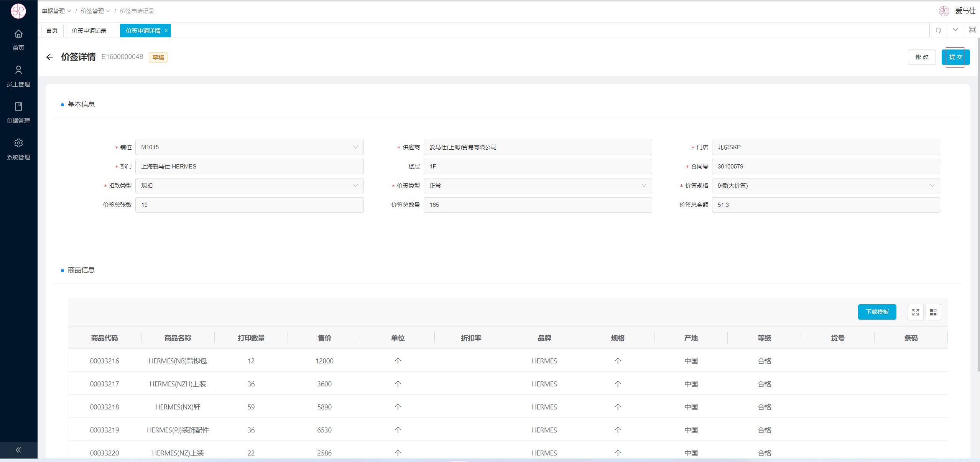
Task: Click the 爱马仕 username at top right
Action: coord(965,11)
